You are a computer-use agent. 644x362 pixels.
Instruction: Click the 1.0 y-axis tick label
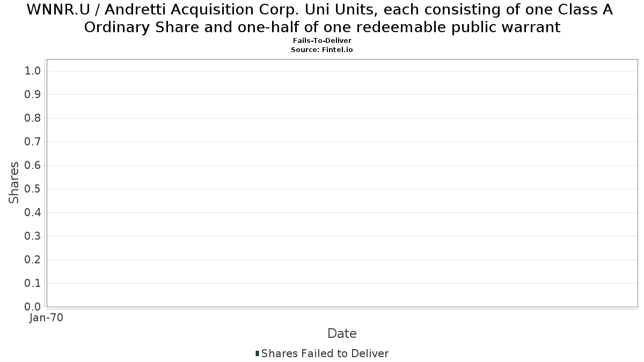coord(33,71)
